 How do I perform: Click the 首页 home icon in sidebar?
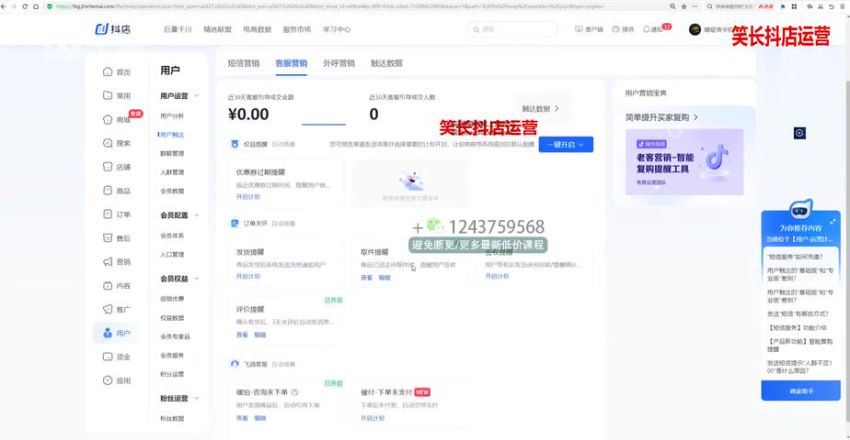click(107, 72)
